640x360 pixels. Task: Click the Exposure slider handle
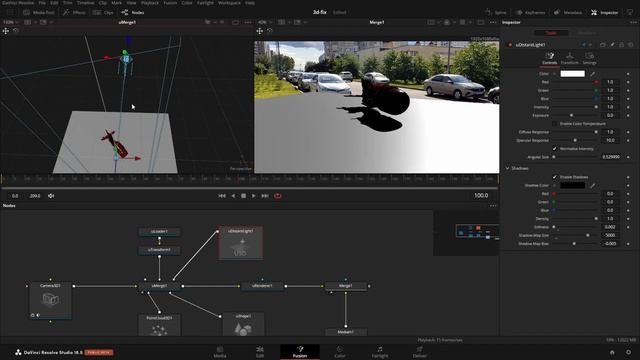tap(571, 116)
